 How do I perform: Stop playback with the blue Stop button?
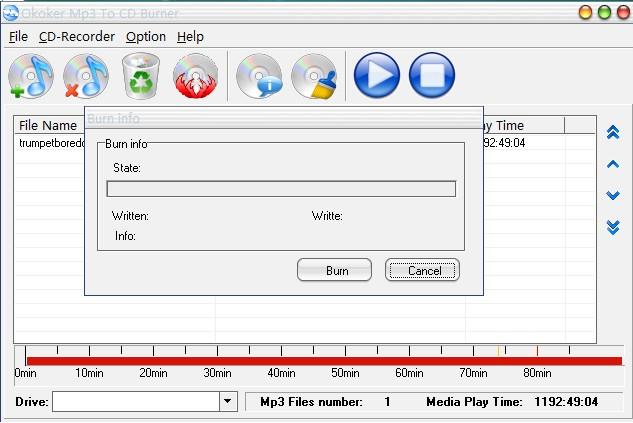coord(432,75)
